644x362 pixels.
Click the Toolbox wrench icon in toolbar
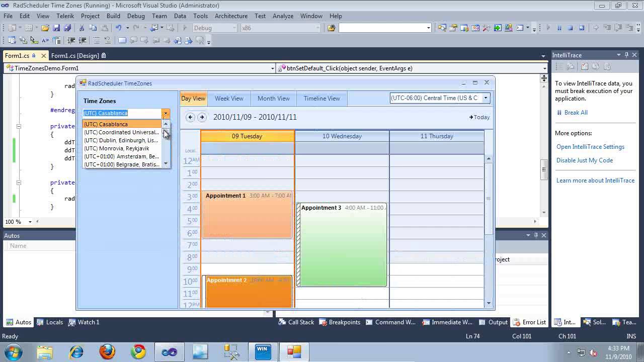point(487,28)
